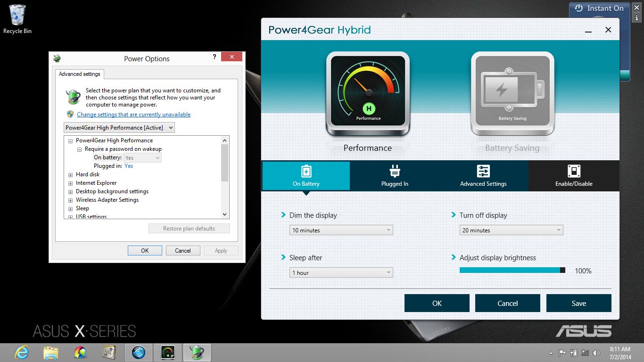
Task: Select the Performance gauge mode icon
Action: tap(368, 94)
